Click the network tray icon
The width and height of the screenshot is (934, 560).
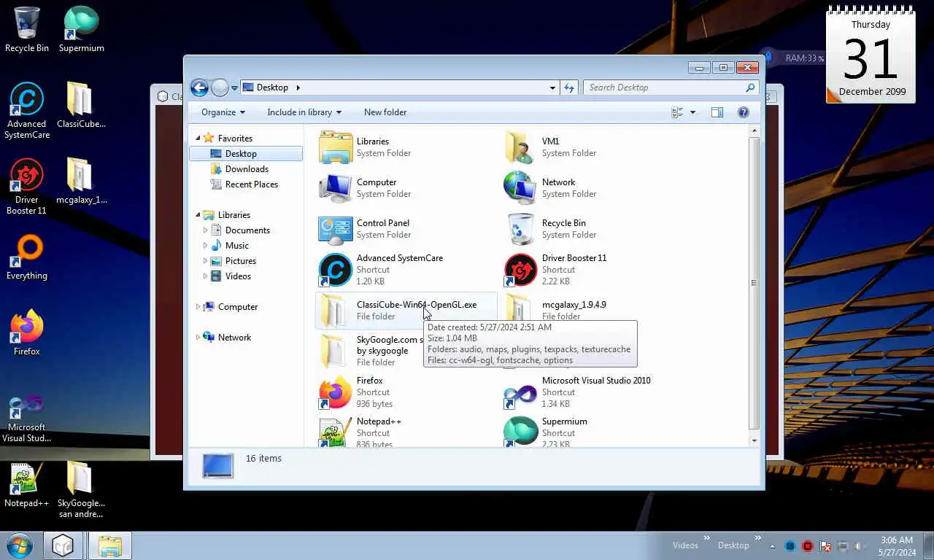pos(843,545)
